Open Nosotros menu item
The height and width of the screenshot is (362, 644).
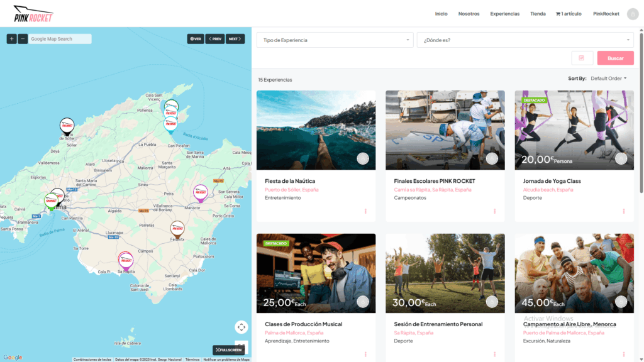pyautogui.click(x=469, y=14)
